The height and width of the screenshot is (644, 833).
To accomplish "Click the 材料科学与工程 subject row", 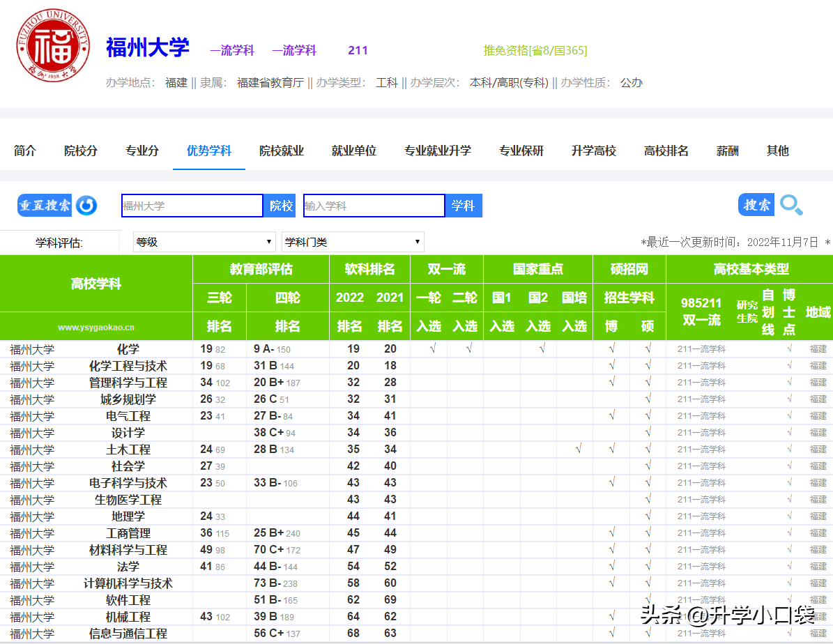I will pyautogui.click(x=417, y=550).
